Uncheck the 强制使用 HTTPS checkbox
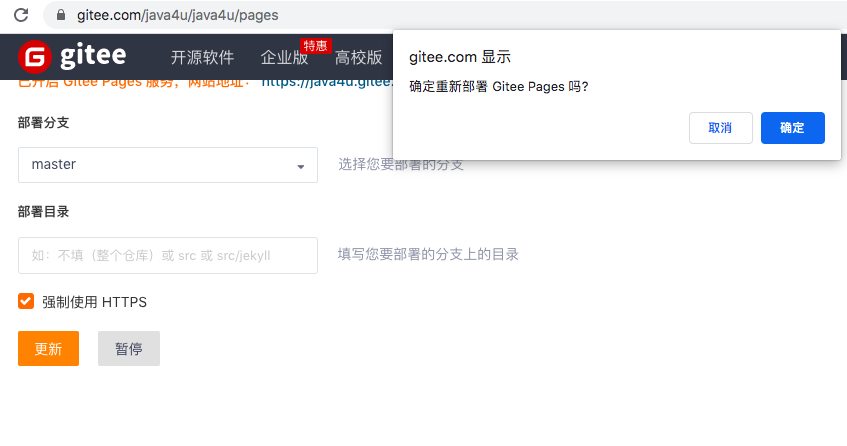The height and width of the screenshot is (446, 847). [26, 301]
